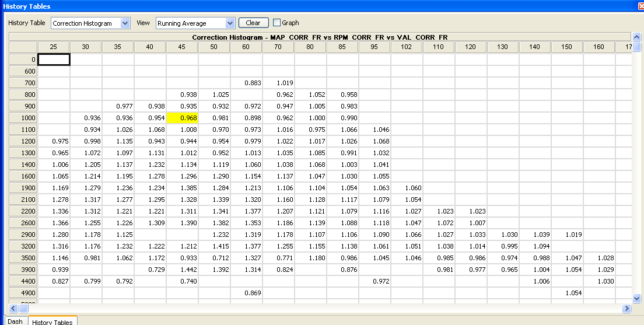Screen dimensions: 644x325
Task: Select cell value 1.054 in row 4900
Action: 566,293
